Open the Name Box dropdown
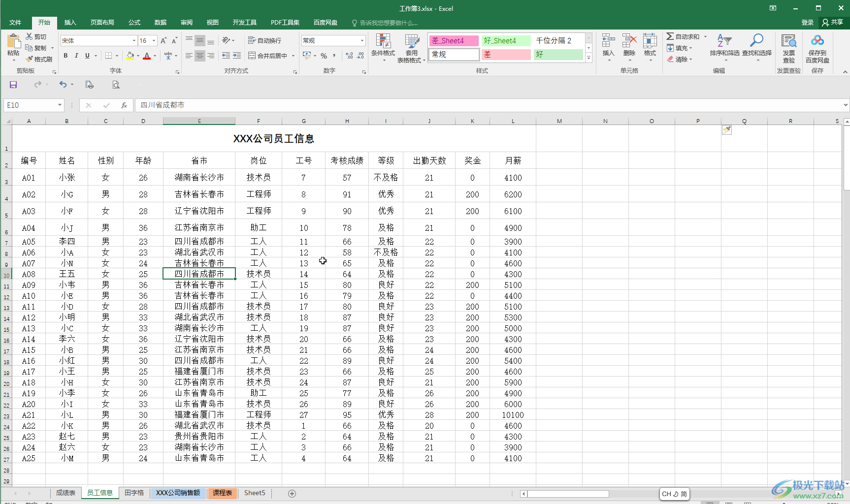 [x=60, y=105]
